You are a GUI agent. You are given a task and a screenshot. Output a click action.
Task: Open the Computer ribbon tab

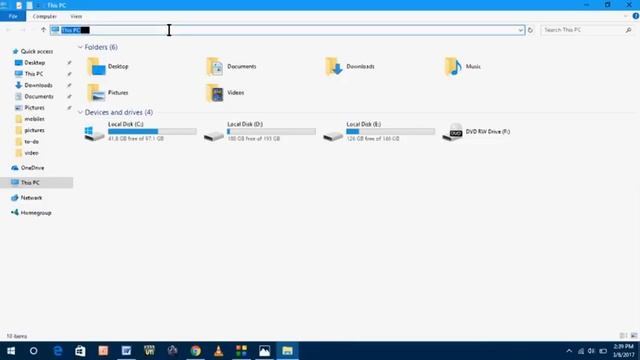(44, 16)
